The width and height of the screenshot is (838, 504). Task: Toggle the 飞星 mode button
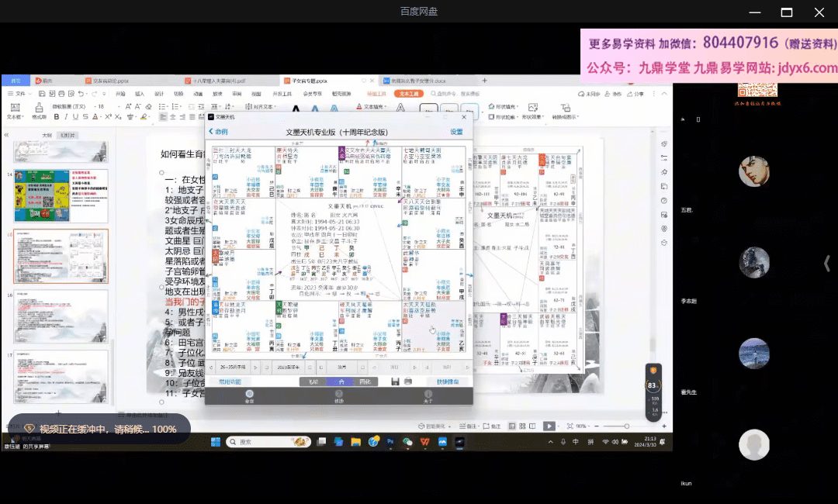tap(312, 381)
